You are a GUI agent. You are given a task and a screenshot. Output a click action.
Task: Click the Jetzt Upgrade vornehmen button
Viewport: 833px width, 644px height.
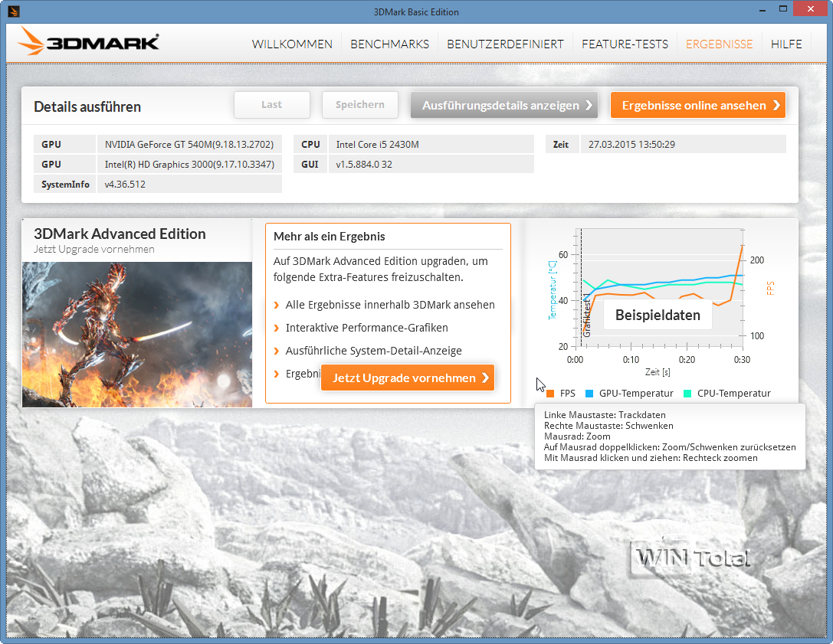(x=408, y=378)
